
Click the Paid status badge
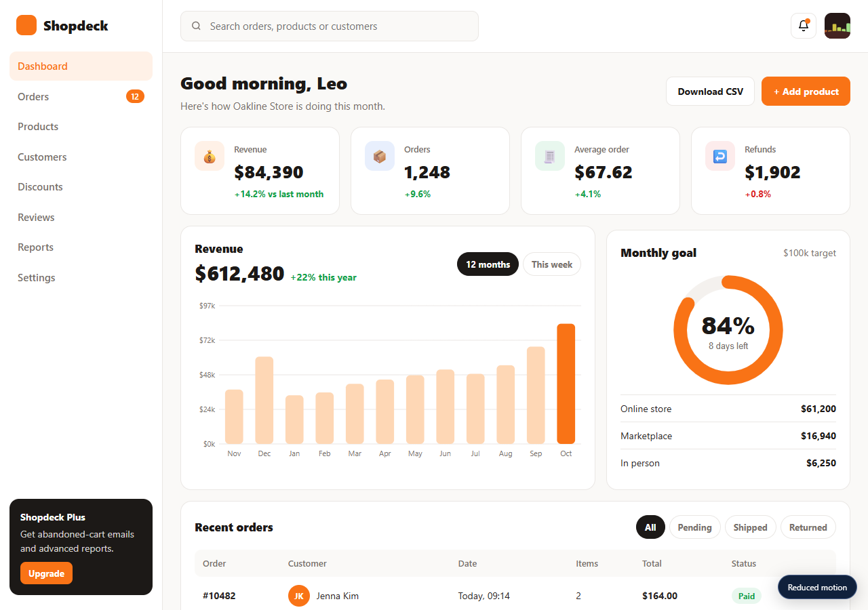click(747, 596)
